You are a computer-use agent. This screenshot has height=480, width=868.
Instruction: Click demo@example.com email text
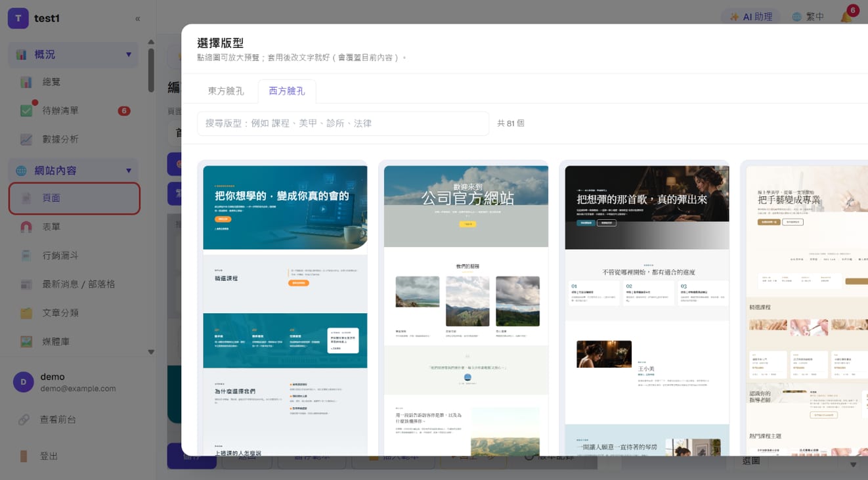click(78, 389)
